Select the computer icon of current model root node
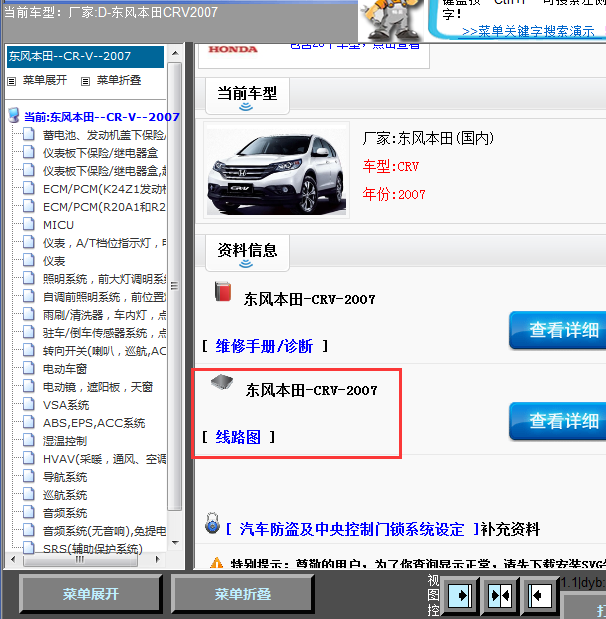 (14, 115)
